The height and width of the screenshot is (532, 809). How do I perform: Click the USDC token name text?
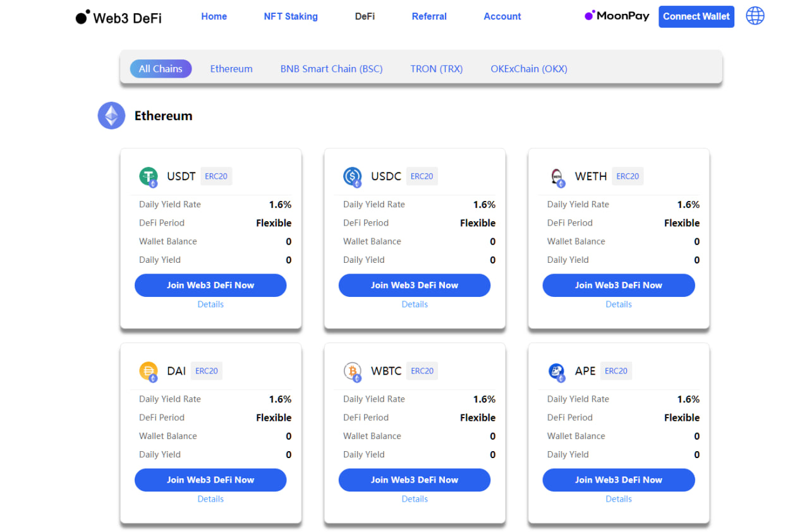(x=386, y=176)
